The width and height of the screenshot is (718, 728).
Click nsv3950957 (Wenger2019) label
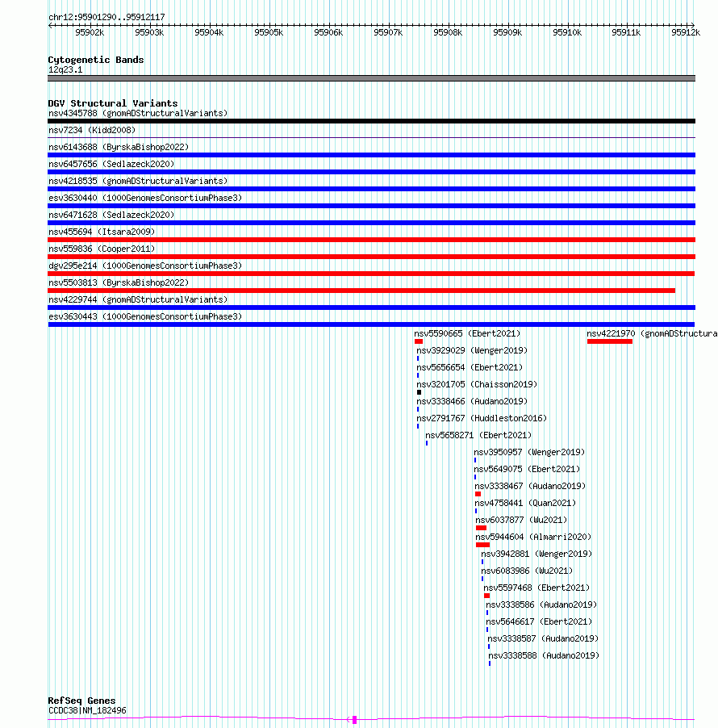(529, 452)
